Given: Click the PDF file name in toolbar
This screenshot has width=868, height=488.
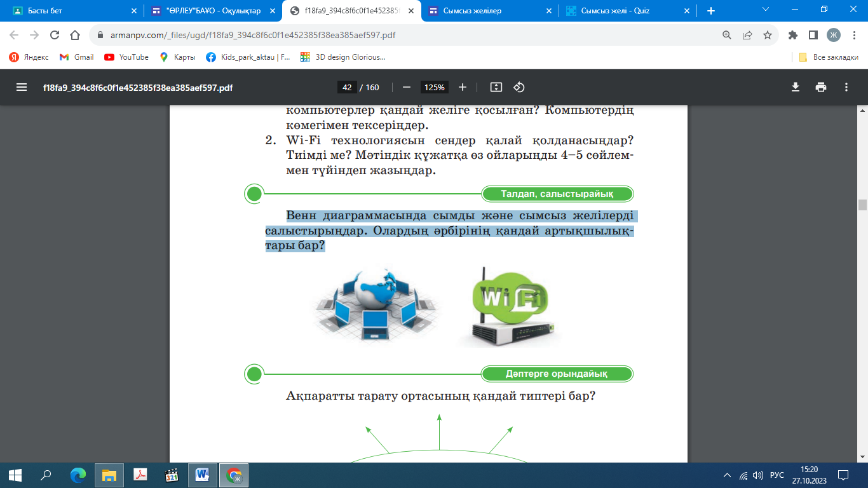Looking at the screenshot, I should (137, 88).
